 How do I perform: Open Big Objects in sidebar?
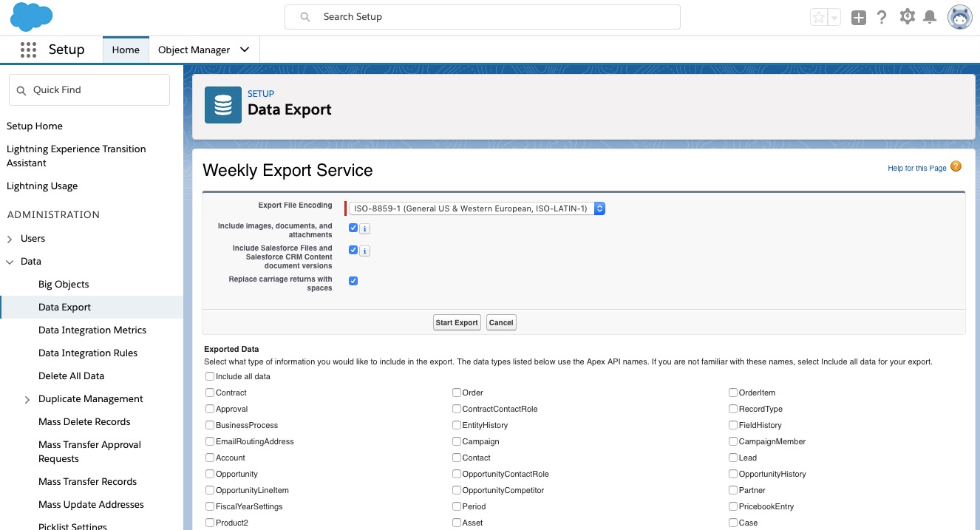click(64, 285)
